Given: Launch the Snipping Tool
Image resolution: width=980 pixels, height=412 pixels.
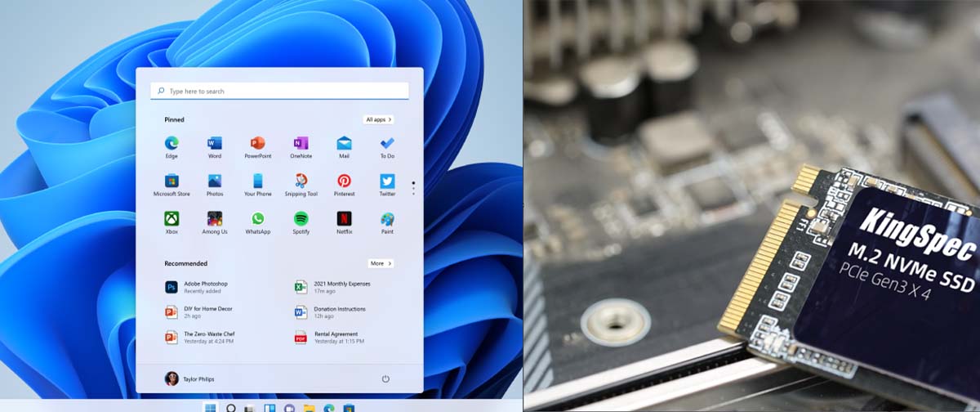Looking at the screenshot, I should point(301,185).
